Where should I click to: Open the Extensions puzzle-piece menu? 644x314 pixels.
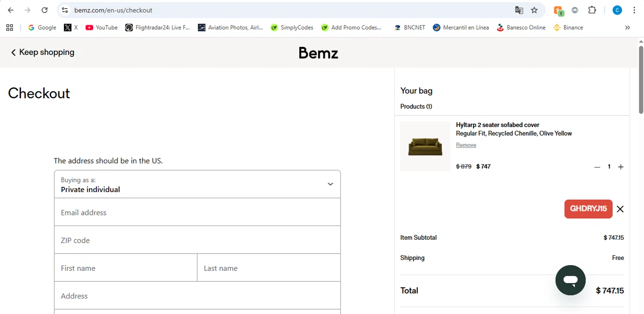(x=592, y=10)
